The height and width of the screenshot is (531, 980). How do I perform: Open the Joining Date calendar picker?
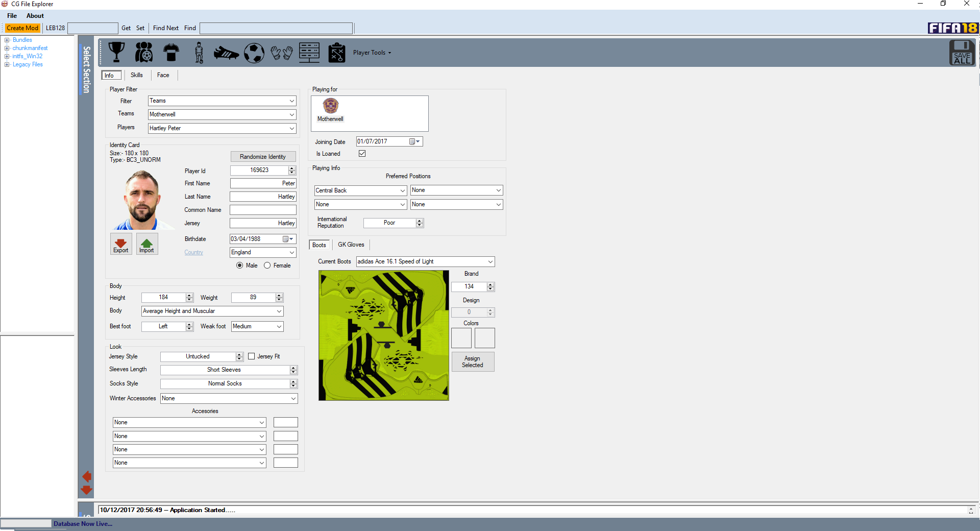tap(414, 141)
